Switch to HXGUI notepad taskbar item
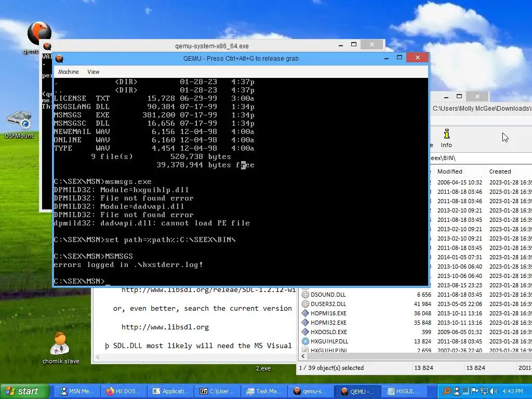Screen dimensions: 532x399 (x=404, y=391)
